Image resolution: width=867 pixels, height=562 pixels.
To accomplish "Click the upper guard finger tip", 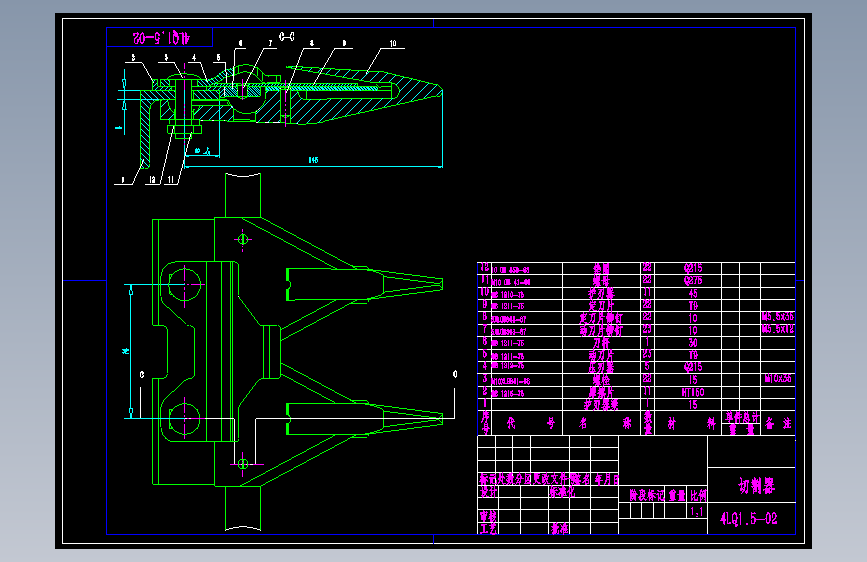I will point(440,284).
